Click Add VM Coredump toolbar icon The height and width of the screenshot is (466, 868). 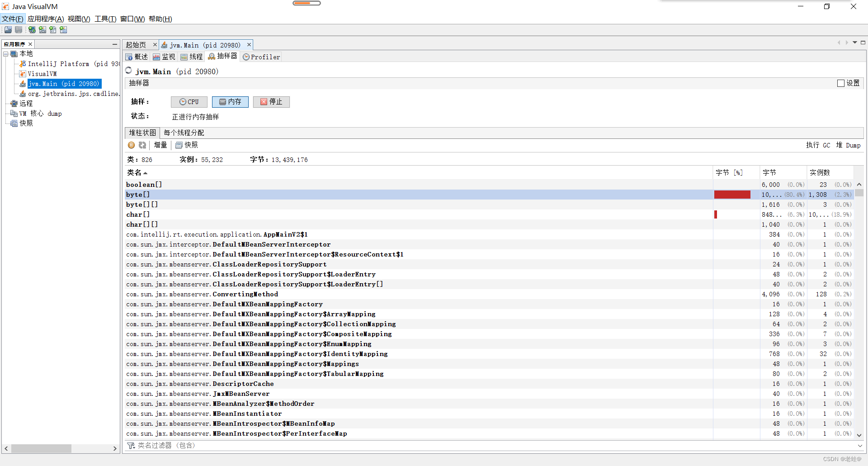(x=53, y=30)
